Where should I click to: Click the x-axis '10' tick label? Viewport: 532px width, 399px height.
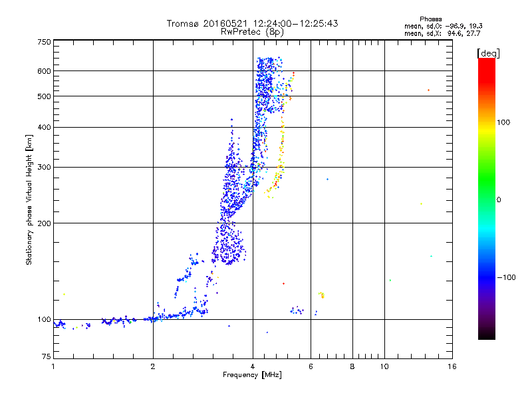[384, 366]
